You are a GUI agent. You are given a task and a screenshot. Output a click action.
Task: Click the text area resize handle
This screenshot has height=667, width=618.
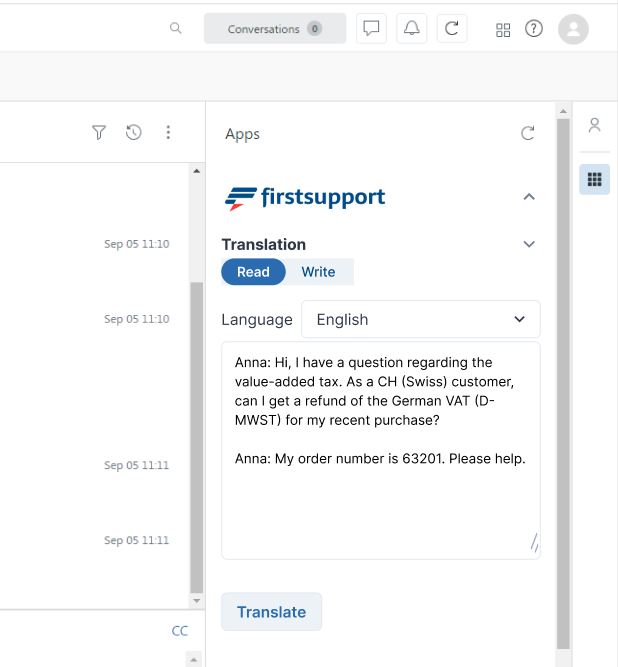pos(534,543)
